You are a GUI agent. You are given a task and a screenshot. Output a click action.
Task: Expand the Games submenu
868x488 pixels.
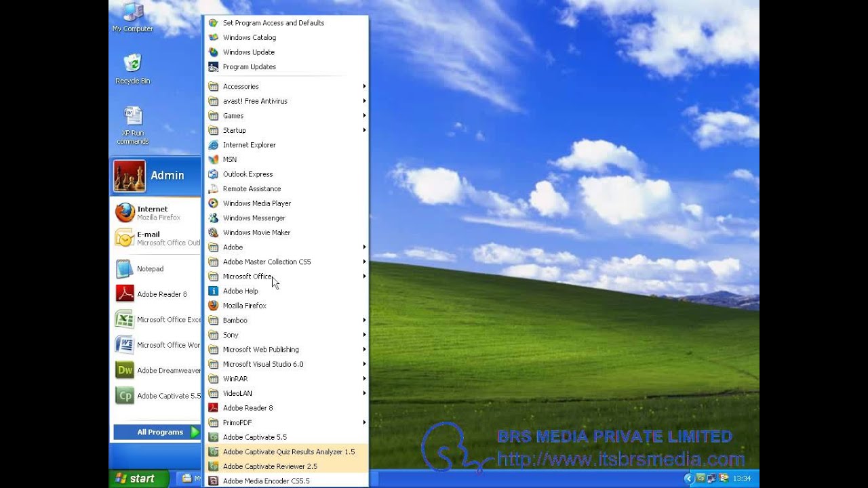point(286,115)
